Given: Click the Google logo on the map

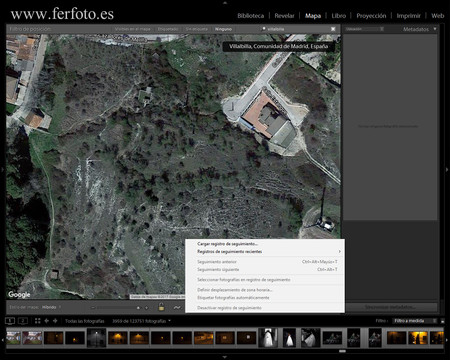Looking at the screenshot, I should [19, 294].
